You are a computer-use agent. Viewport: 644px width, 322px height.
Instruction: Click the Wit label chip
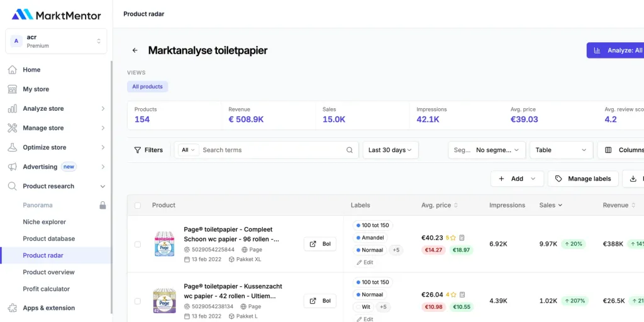tap(363, 306)
